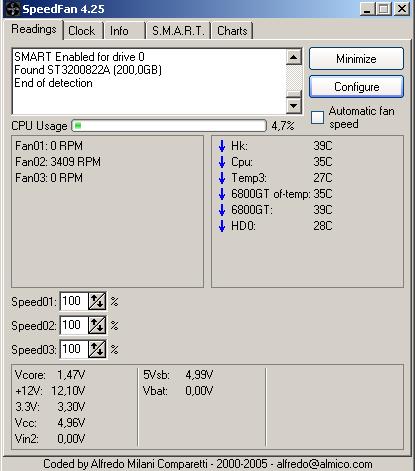This screenshot has width=415, height=471.
Task: Click the log scrollbar down arrow
Action: point(294,106)
